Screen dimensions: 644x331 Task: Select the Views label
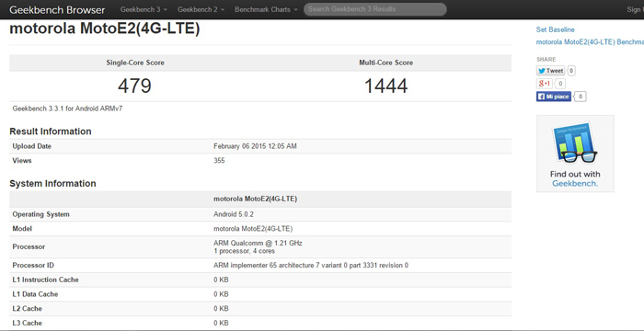(x=22, y=161)
